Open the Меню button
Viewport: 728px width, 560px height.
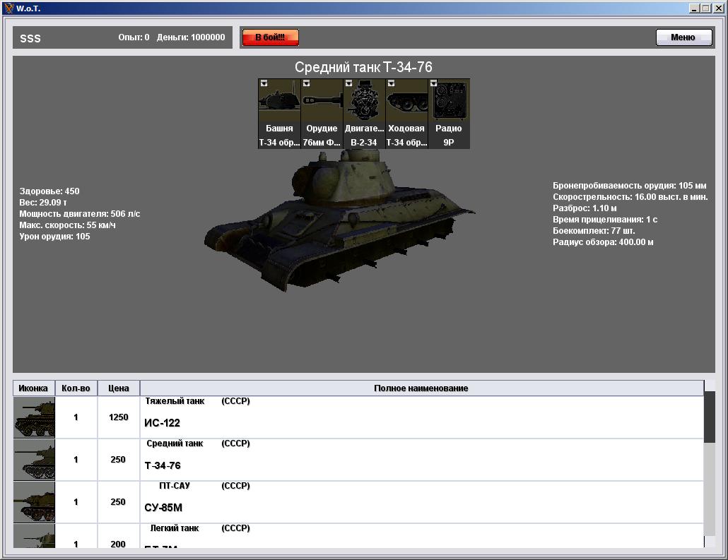tap(683, 37)
